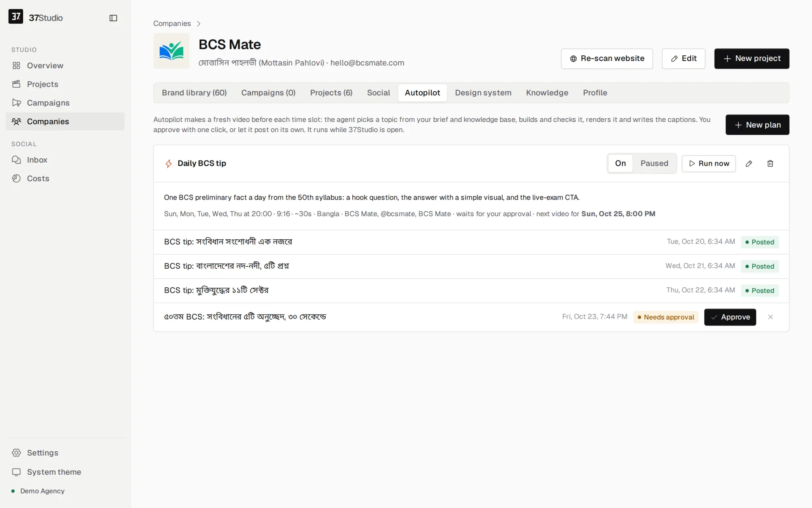Go to Companies via breadcrumb link
The image size is (812, 508).
point(172,24)
